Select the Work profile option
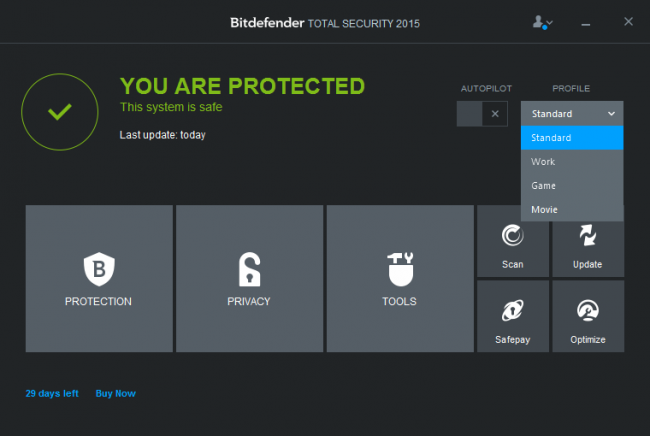Image resolution: width=650 pixels, height=436 pixels. pos(572,162)
